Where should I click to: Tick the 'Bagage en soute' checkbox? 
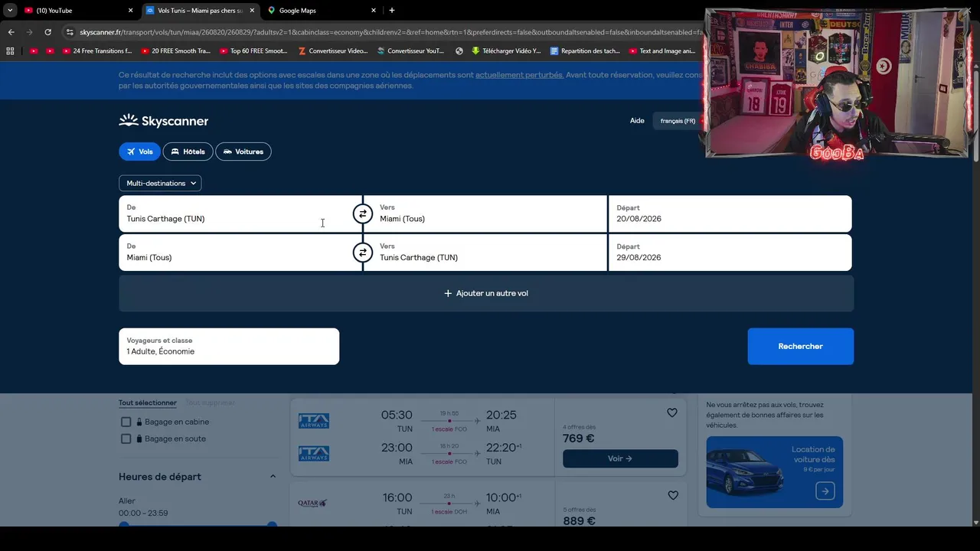(126, 439)
